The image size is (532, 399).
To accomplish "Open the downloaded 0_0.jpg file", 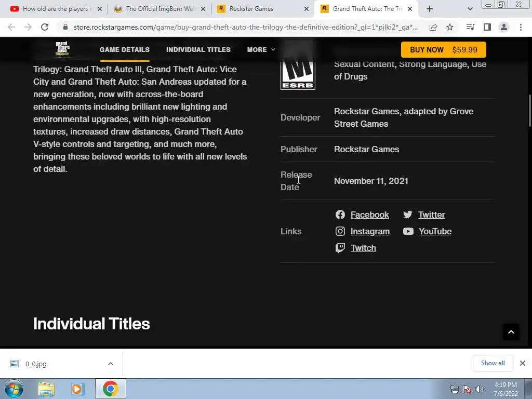I will point(36,364).
